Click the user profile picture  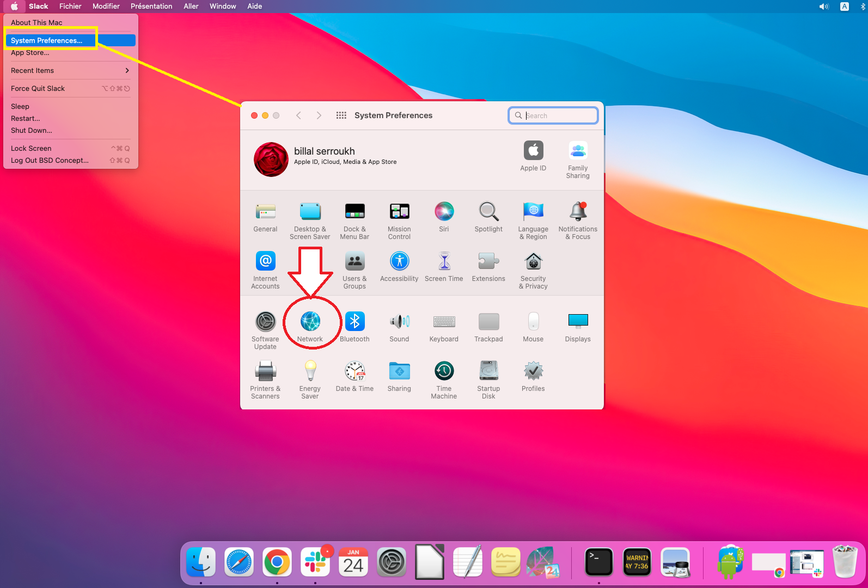[x=271, y=160]
